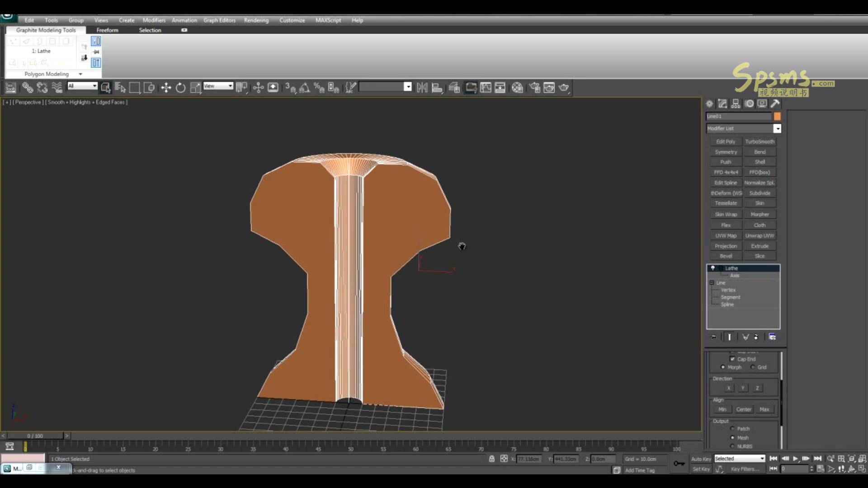Toggle the Percent Snap icon
Image resolution: width=868 pixels, height=488 pixels.
pyautogui.click(x=319, y=87)
